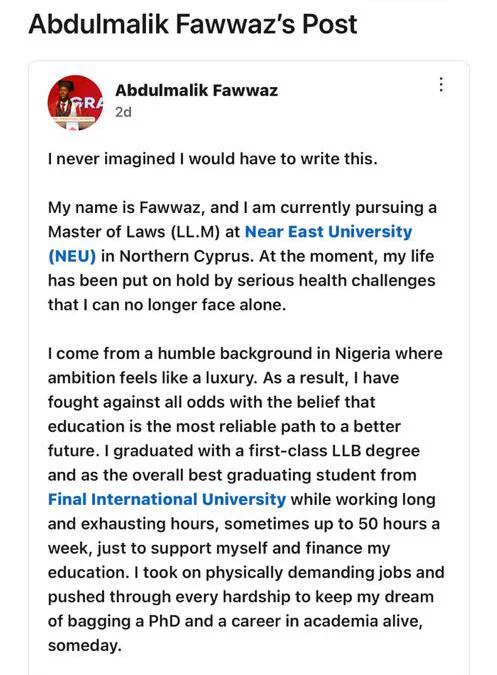
Task: Click the phrase "50 hours a" in the post
Action: pos(399,524)
